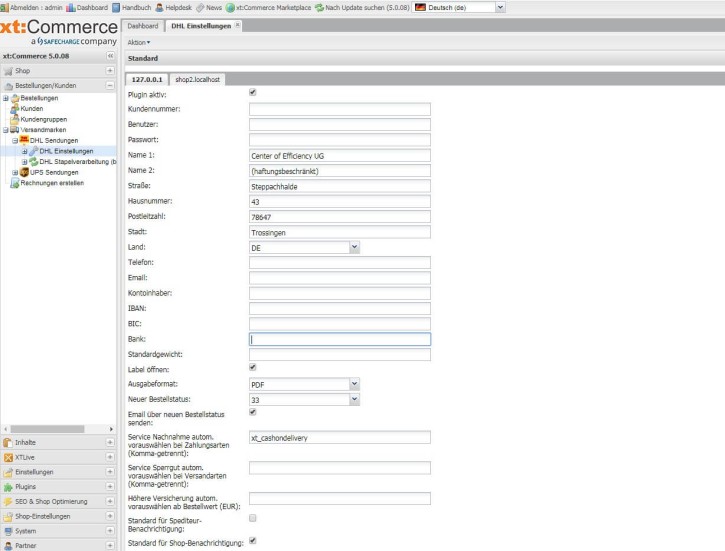
Task: Click the Kundengruppen icon in tree
Action: [x=15, y=119]
